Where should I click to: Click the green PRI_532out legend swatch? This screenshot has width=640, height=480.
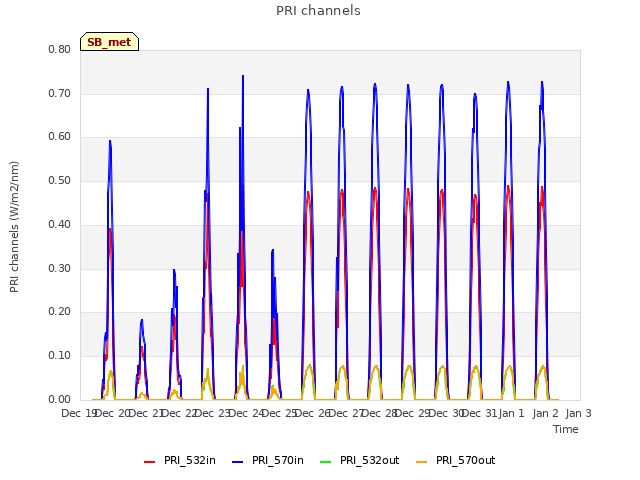[326, 462]
